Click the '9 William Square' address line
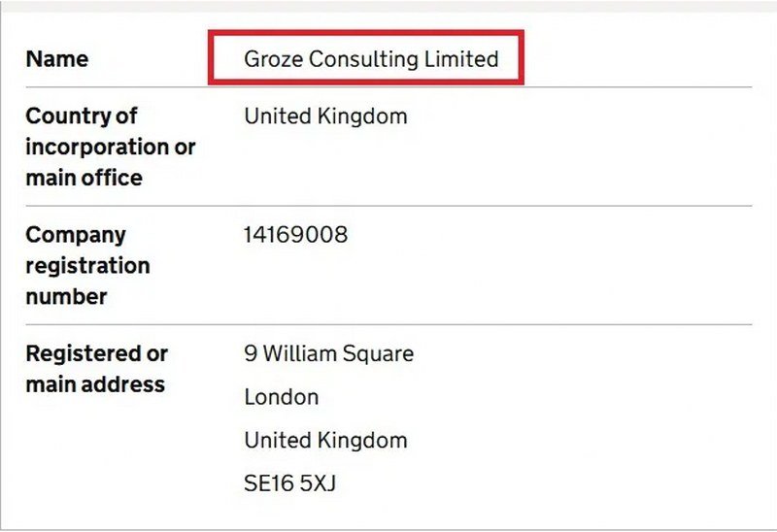Image resolution: width=777 pixels, height=532 pixels. tap(328, 353)
